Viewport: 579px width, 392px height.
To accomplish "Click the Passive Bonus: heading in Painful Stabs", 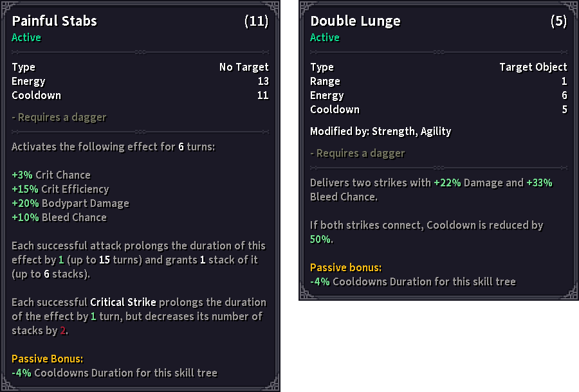I will [x=48, y=359].
